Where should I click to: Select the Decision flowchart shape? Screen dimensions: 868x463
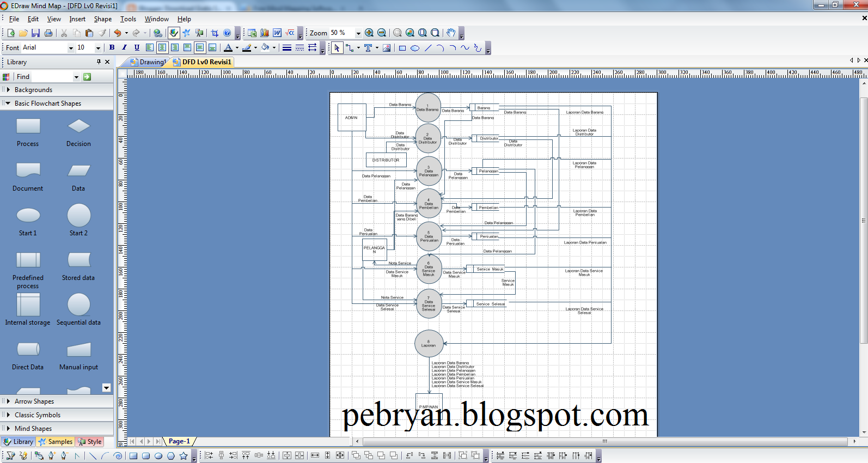click(x=79, y=133)
